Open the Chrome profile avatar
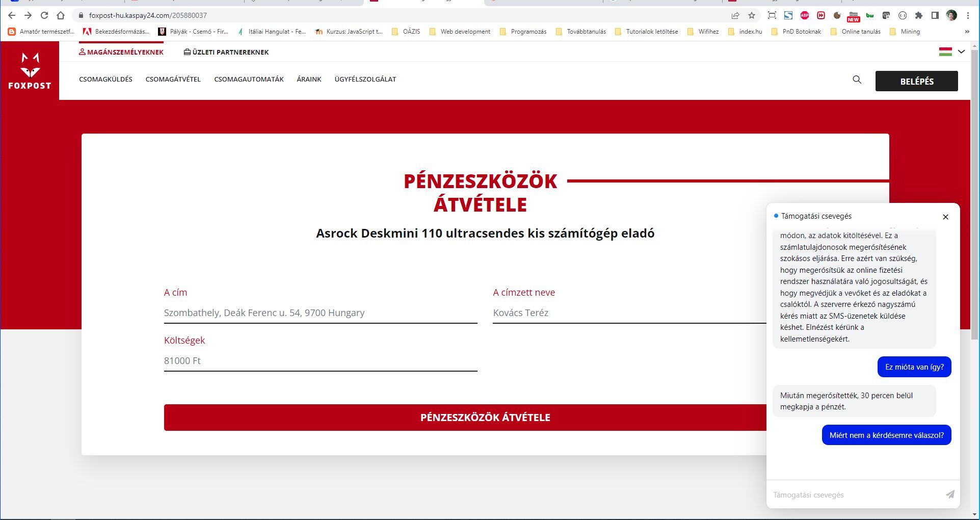 coord(951,15)
